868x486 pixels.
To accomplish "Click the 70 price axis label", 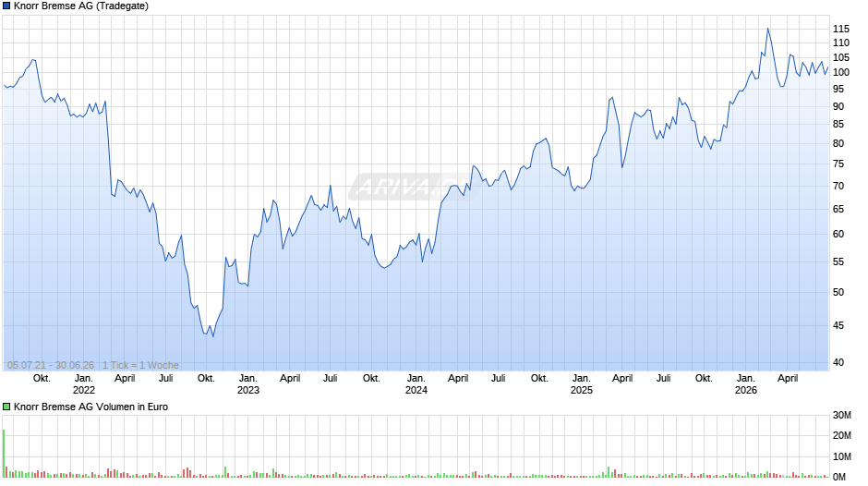I will (838, 187).
